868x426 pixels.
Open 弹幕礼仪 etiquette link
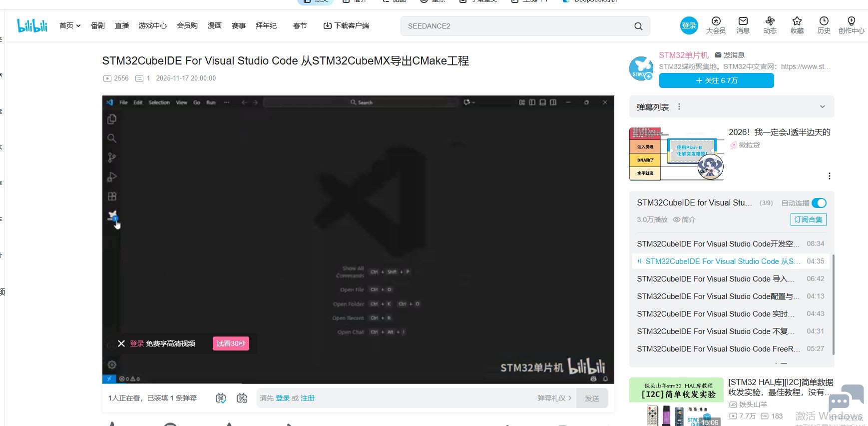click(554, 398)
